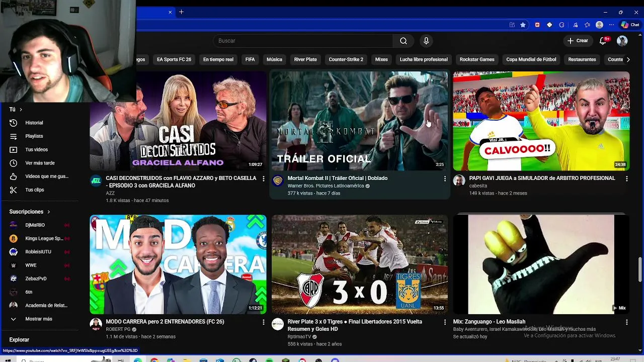This screenshot has width=644, height=362.
Task: Open Modo Carrera 2 entrenadores thumbnail
Action: (x=178, y=264)
